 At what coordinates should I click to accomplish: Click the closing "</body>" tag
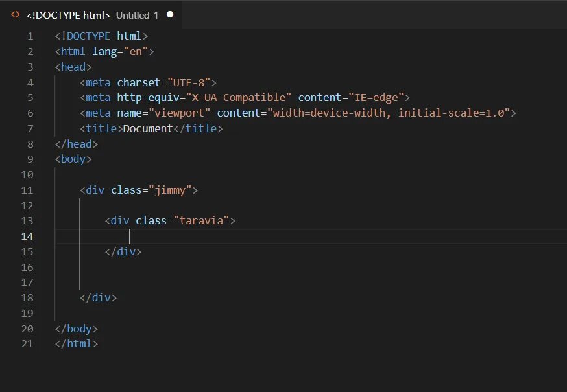coord(77,329)
